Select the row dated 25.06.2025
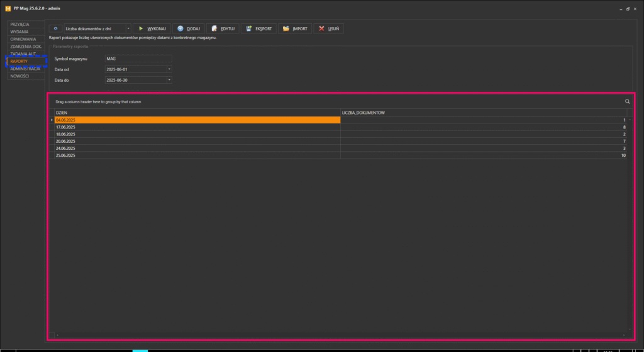 coord(340,156)
